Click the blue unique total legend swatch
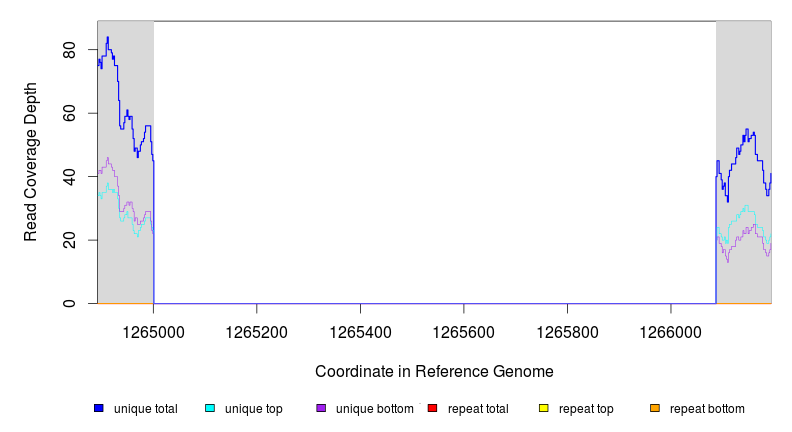Viewport: 792px width, 432px height. click(x=99, y=408)
